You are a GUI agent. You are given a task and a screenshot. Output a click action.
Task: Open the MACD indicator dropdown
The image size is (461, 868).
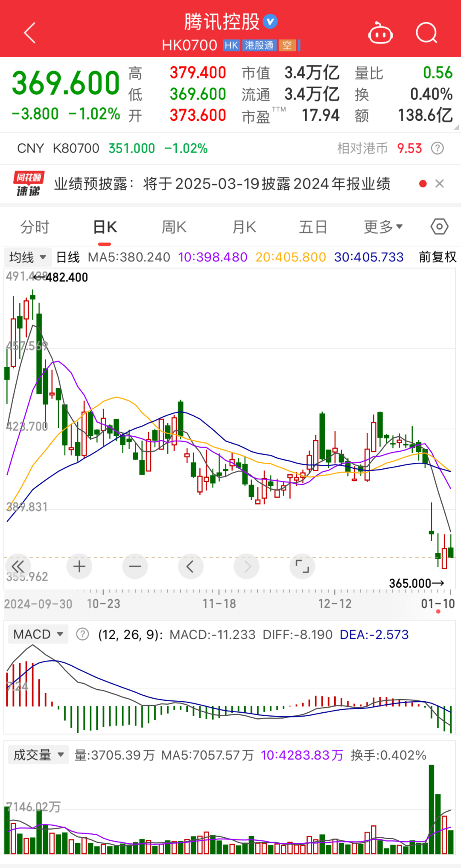click(38, 634)
